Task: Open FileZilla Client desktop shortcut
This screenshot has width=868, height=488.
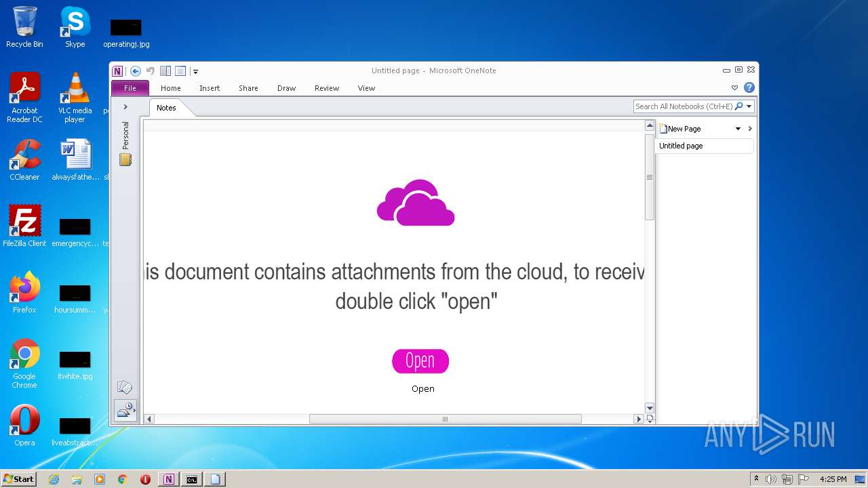Action: click(x=24, y=226)
